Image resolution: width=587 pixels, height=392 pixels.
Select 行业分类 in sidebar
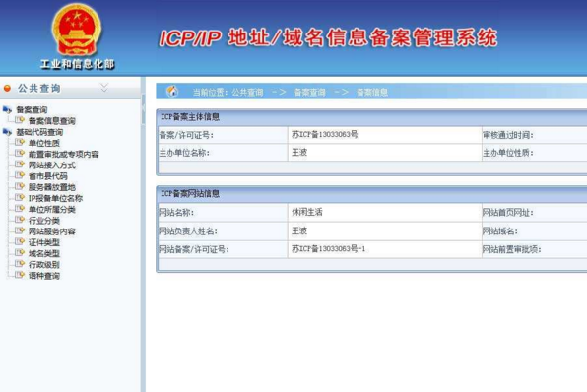pos(44,221)
